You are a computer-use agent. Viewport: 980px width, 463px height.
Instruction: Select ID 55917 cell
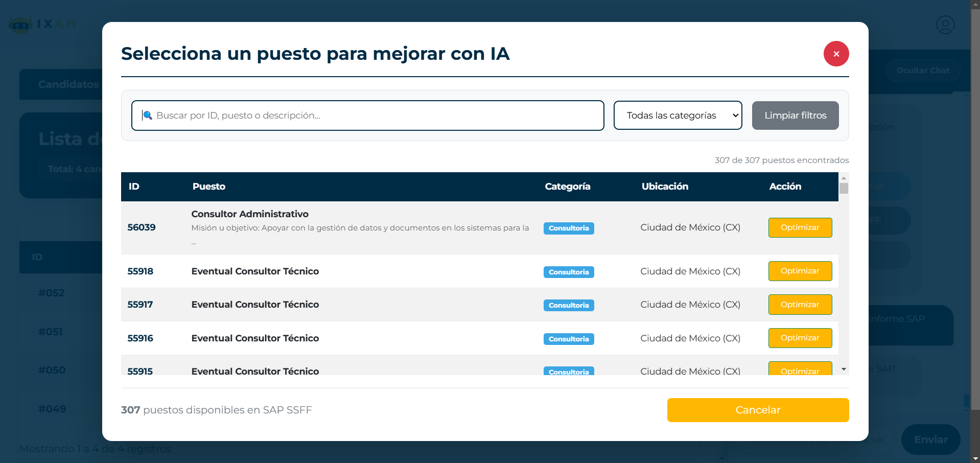[141, 305]
